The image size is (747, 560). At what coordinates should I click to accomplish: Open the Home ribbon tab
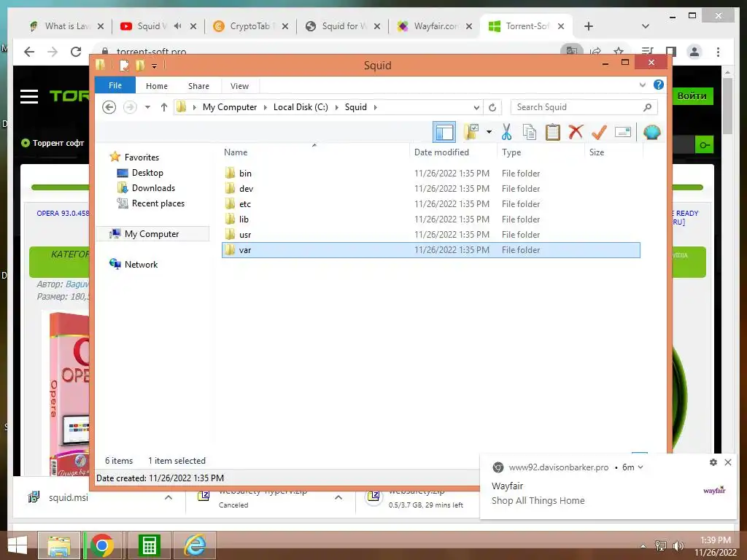pyautogui.click(x=157, y=86)
